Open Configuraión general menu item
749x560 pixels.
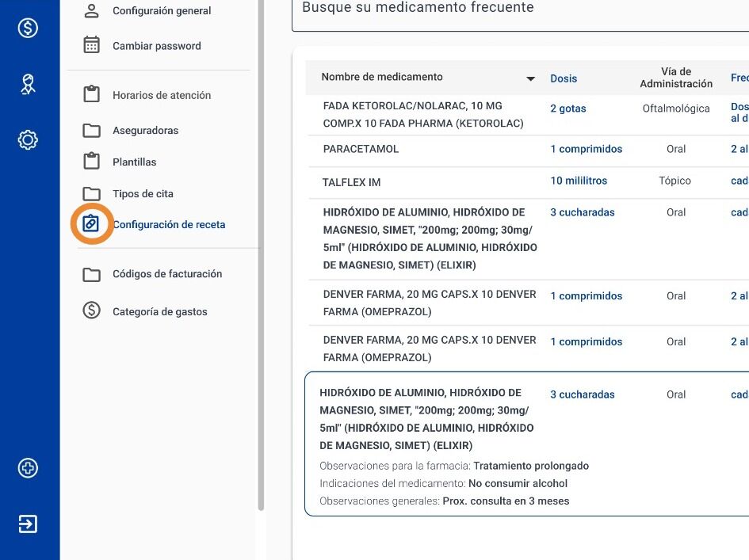click(162, 10)
